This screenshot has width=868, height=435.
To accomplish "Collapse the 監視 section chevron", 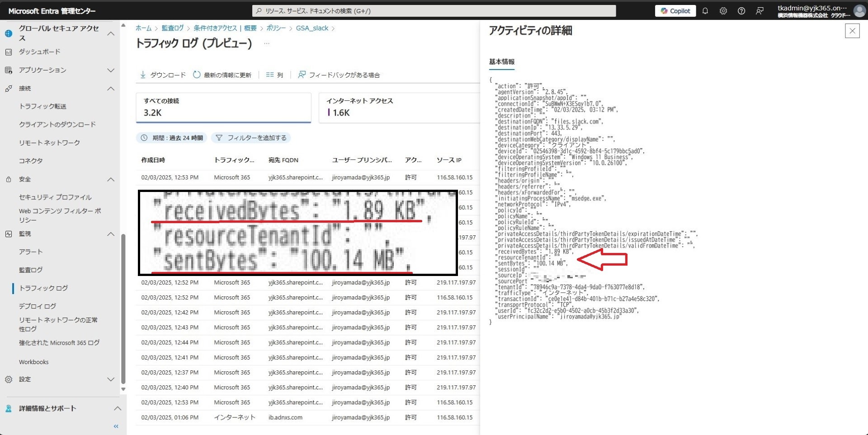I will 111,234.
